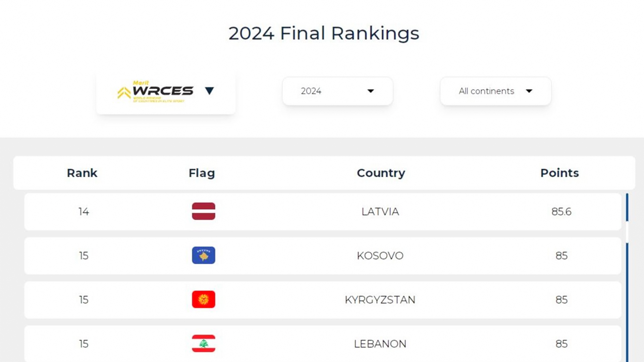Click the 2024 Final Rankings heading
The height and width of the screenshot is (362, 644).
[324, 34]
